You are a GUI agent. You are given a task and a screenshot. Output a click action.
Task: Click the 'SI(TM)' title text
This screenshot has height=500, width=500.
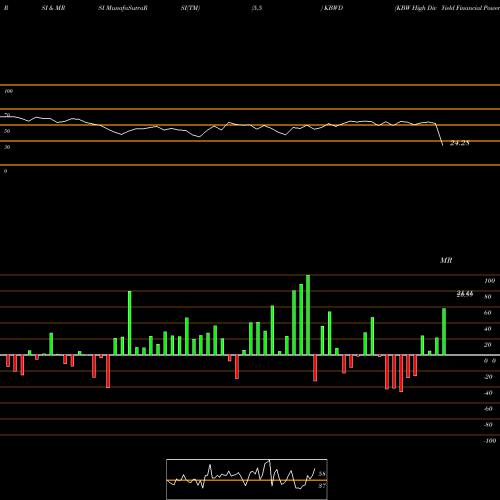(190, 8)
